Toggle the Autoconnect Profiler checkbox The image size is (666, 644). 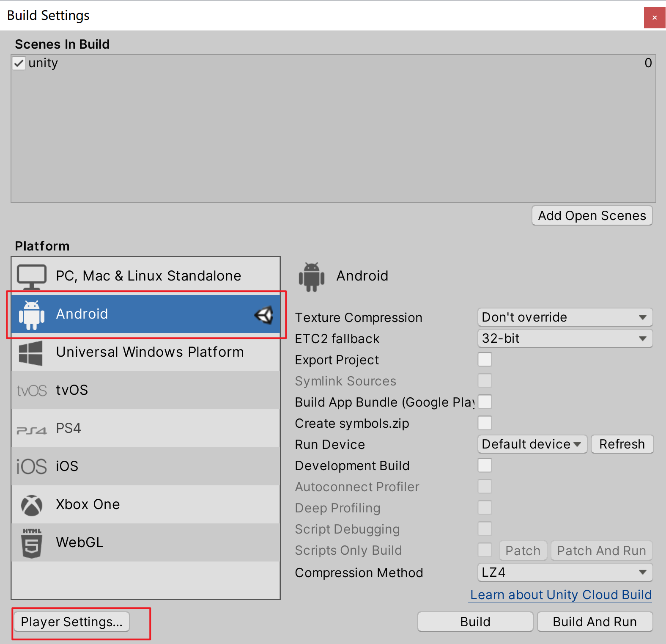coord(485,487)
